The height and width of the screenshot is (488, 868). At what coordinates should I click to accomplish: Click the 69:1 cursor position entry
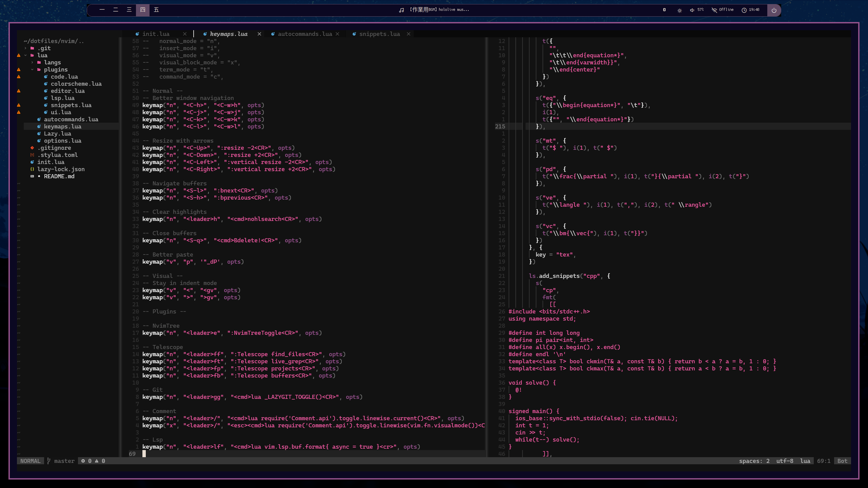tap(824, 461)
